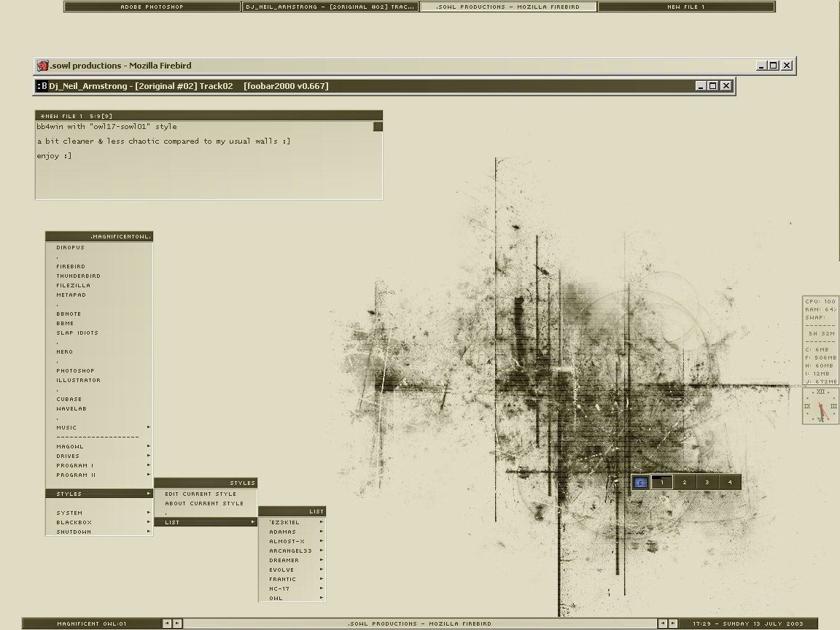Launch Firebird from the magnificentowl menu
Image resolution: width=840 pixels, height=630 pixels.
pyautogui.click(x=99, y=266)
